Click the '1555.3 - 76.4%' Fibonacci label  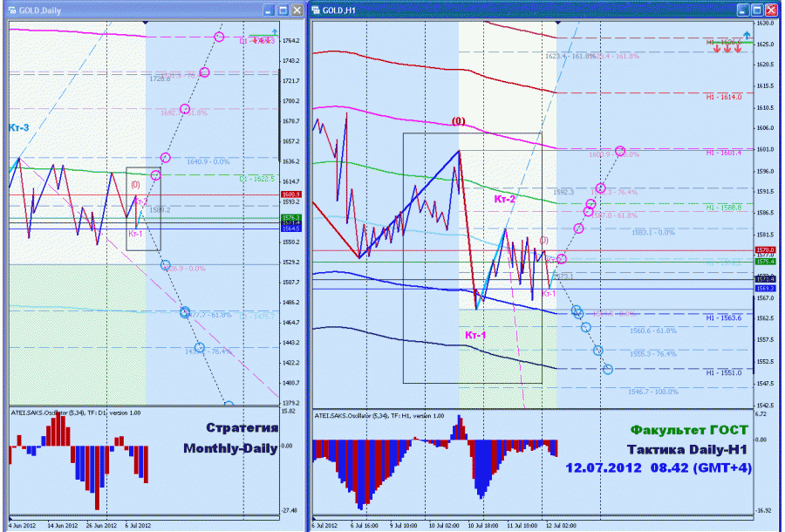point(652,354)
